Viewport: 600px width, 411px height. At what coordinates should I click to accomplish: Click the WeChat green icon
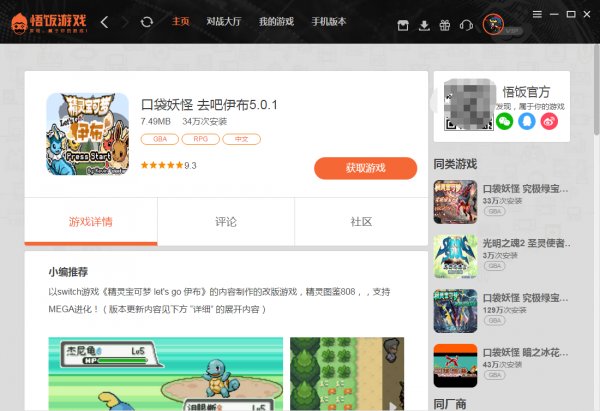(505, 122)
